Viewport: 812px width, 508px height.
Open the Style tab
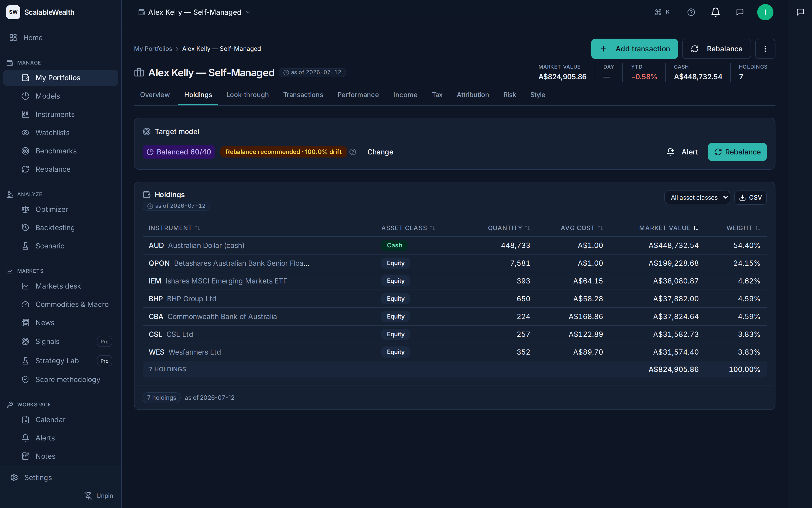click(x=537, y=95)
